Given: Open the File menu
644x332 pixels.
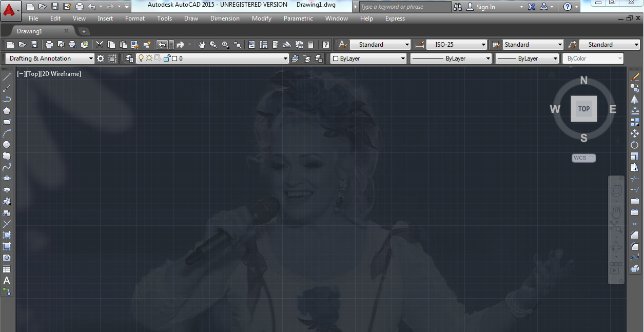Looking at the screenshot, I should [x=33, y=18].
